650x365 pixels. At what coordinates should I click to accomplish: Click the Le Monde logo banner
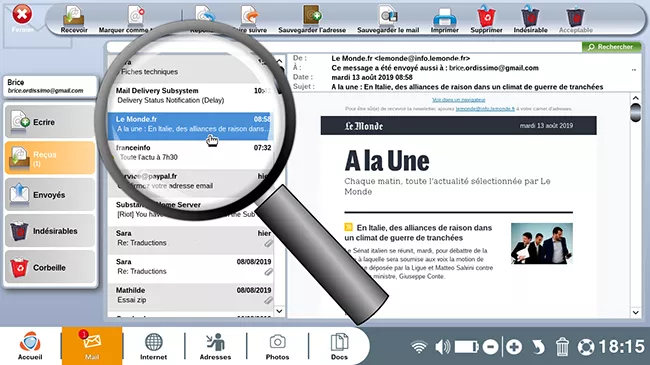458,125
